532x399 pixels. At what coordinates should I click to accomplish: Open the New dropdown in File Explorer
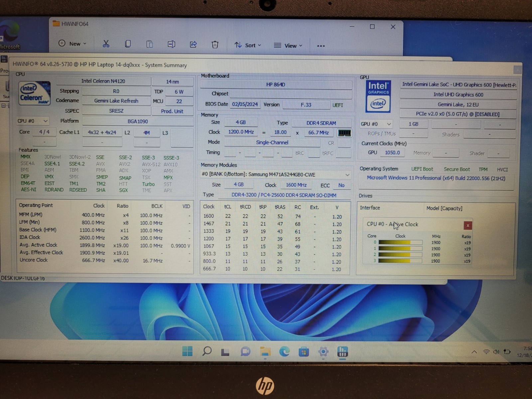[72, 44]
